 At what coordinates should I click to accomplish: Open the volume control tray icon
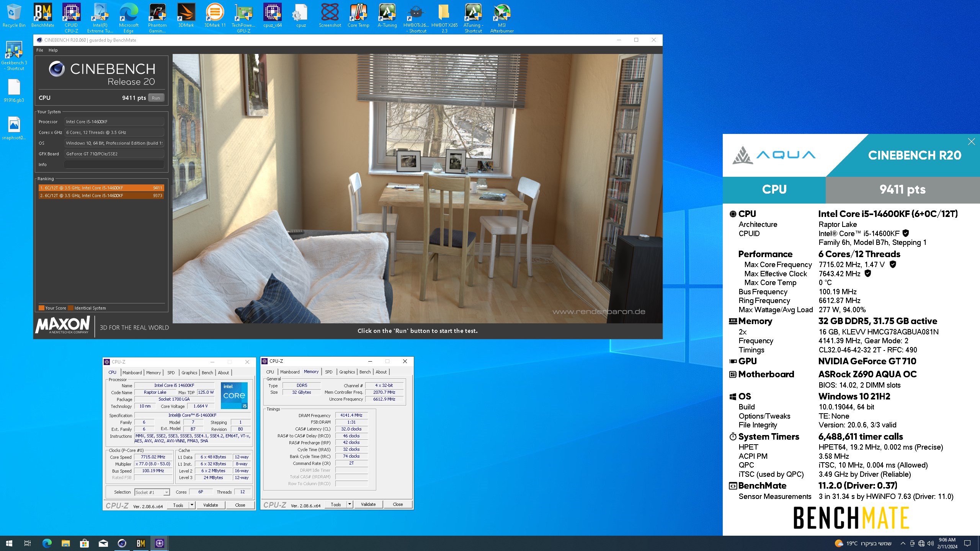coord(931,543)
